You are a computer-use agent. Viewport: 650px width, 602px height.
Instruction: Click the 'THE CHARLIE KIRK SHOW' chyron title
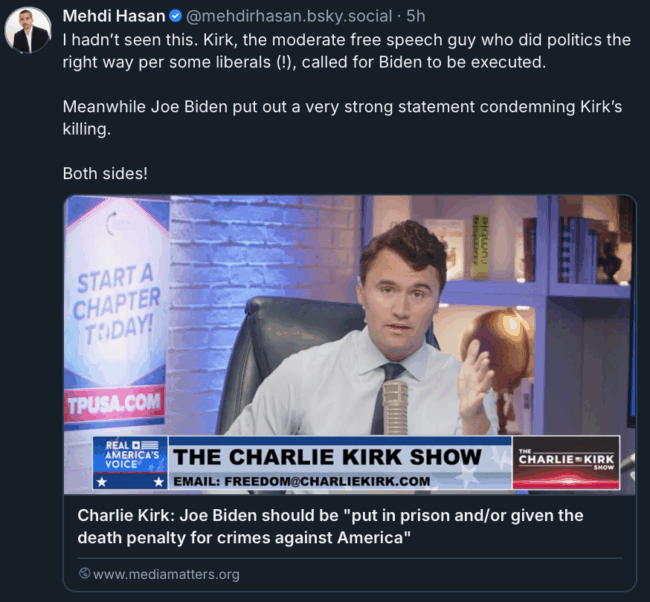(327, 457)
